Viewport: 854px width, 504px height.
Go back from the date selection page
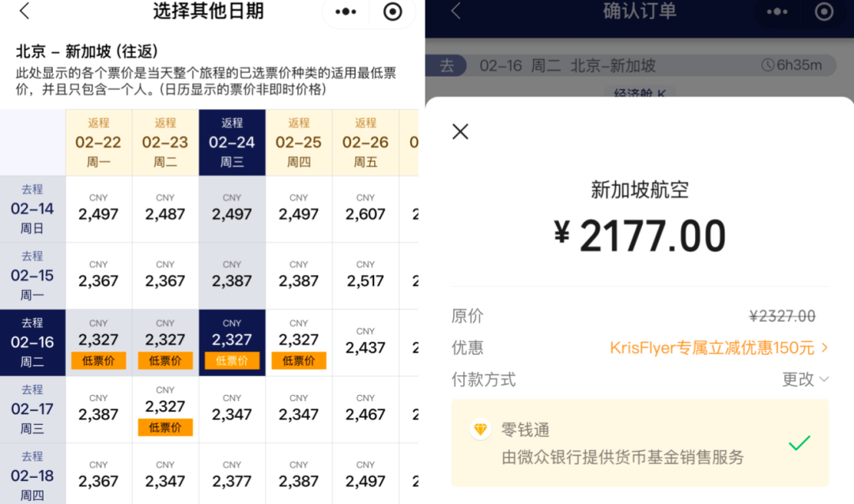(25, 11)
